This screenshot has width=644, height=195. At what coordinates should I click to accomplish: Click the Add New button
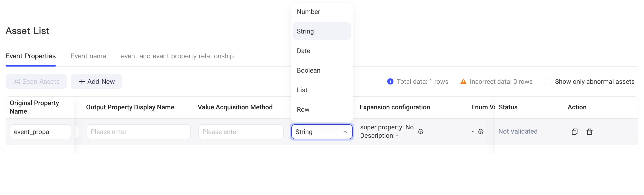click(97, 81)
